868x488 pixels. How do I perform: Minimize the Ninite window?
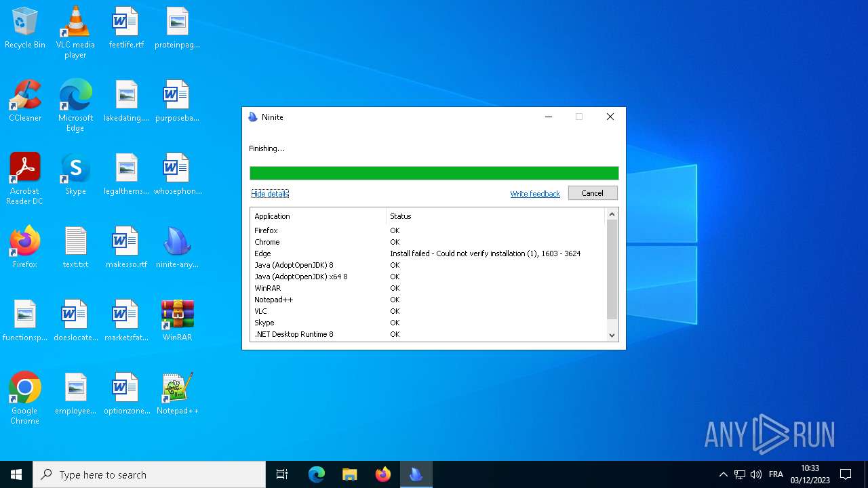point(549,117)
